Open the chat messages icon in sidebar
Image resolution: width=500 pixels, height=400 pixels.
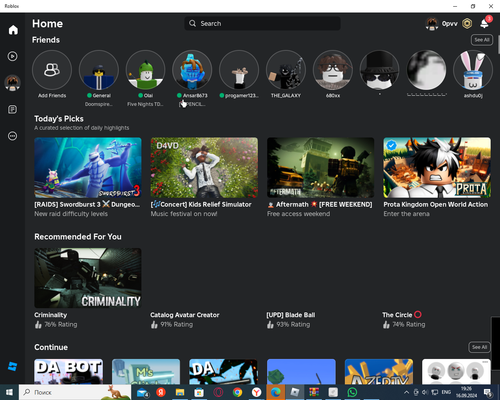13,109
